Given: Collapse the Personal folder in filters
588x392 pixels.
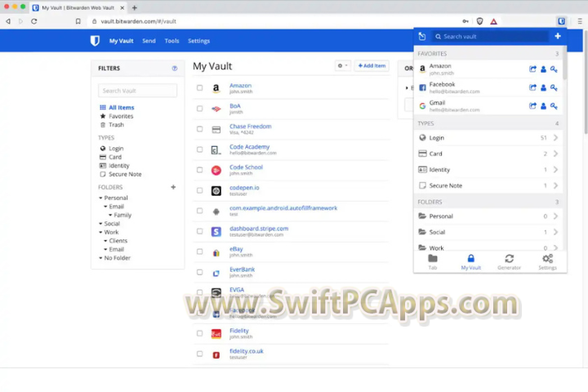Looking at the screenshot, I should click(100, 198).
